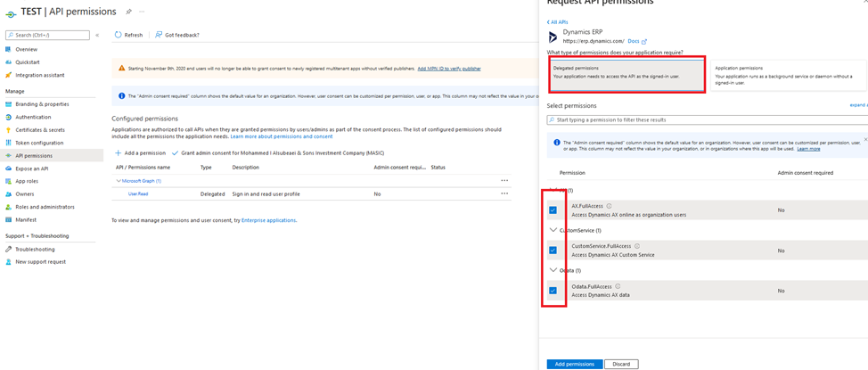The image size is (868, 370).
Task: Collapse the Microsoft Graph (1) group chevron
Action: point(119,181)
